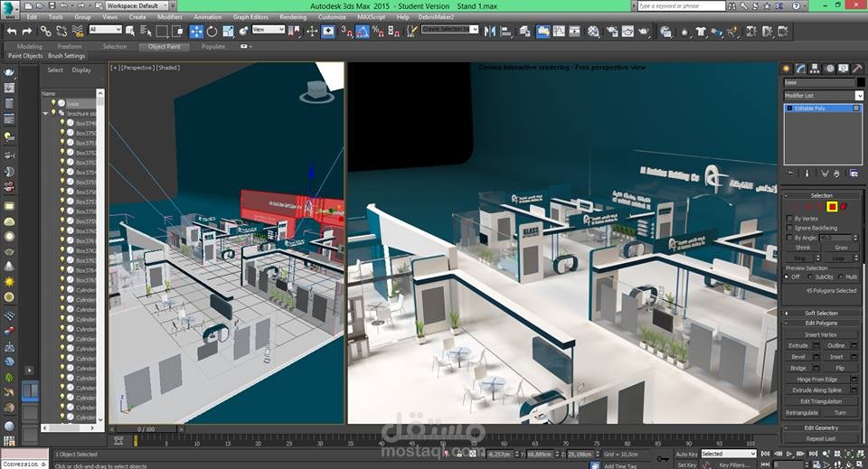The height and width of the screenshot is (469, 868).
Task: Click the viewport ViewCube in perspective view
Action: tap(317, 90)
